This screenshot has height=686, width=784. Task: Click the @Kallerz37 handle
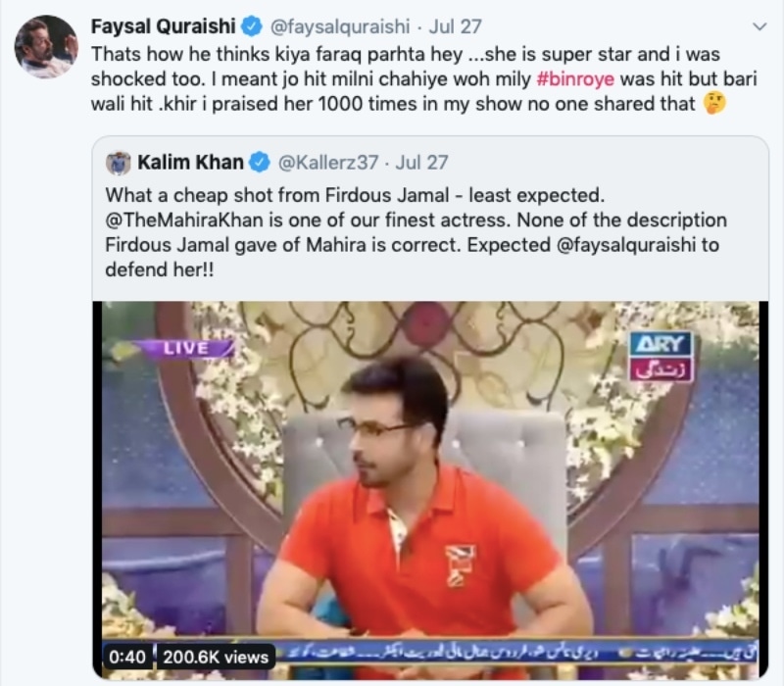pos(328,163)
